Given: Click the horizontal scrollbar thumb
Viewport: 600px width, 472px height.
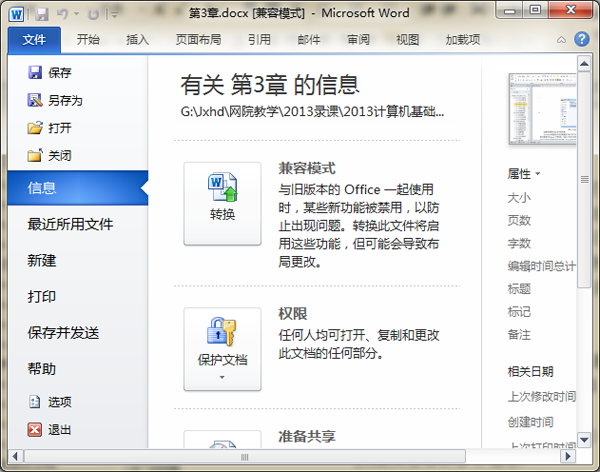Looking at the screenshot, I should coord(245,456).
